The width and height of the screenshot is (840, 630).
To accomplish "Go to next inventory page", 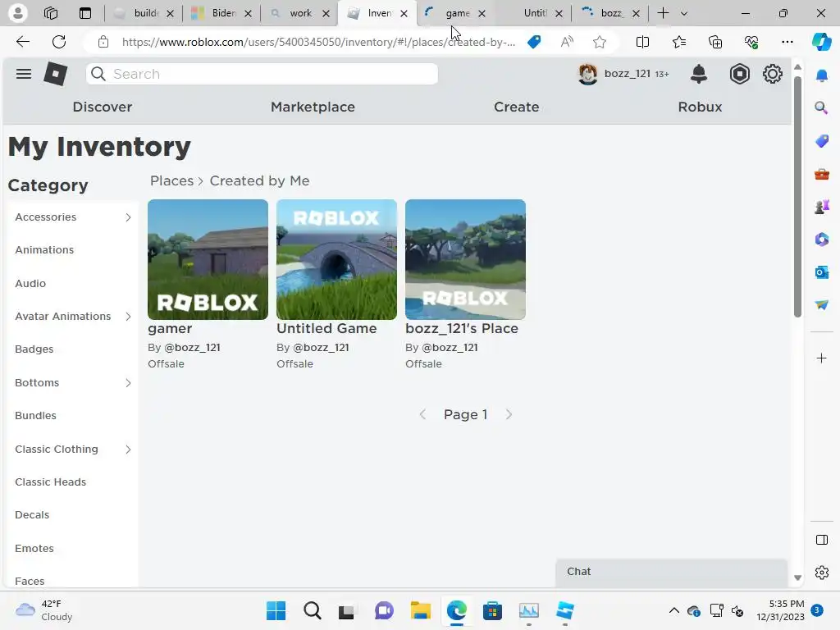I will [x=509, y=414].
